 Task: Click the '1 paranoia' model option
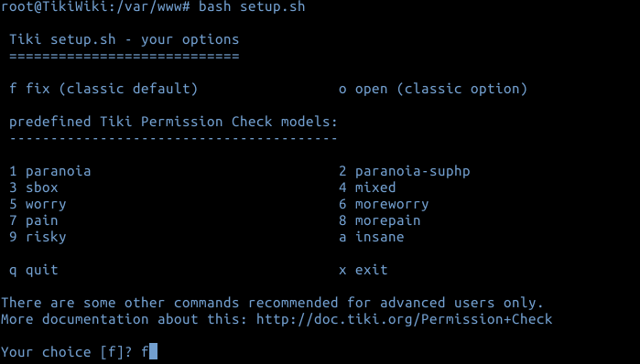[x=50, y=171]
